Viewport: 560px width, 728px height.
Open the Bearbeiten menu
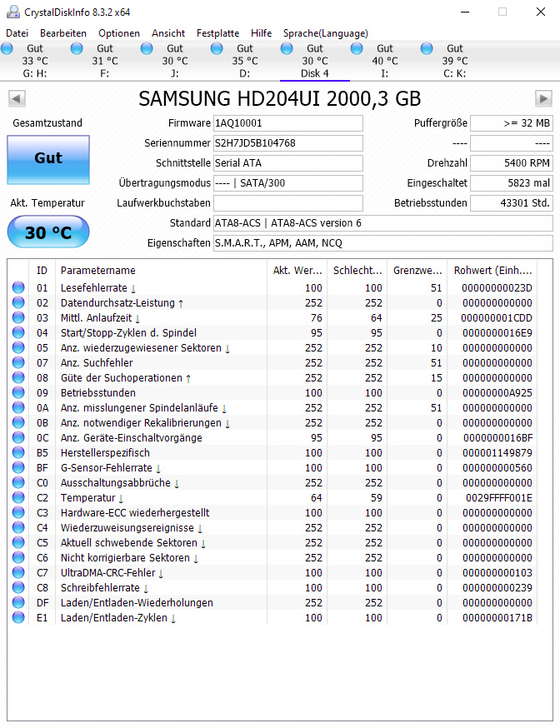(x=63, y=33)
